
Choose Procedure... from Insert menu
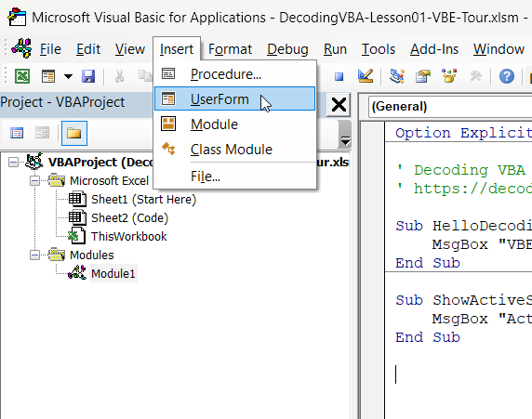(x=234, y=74)
